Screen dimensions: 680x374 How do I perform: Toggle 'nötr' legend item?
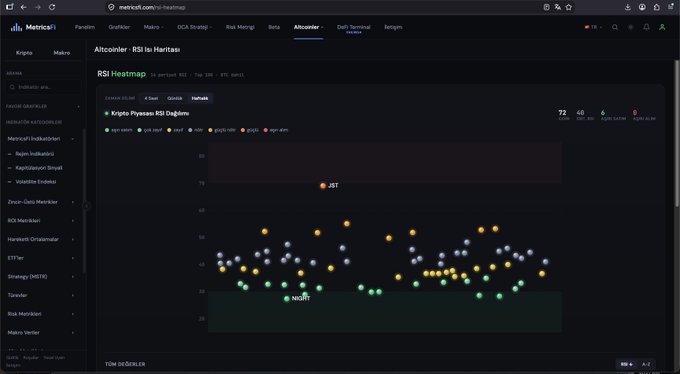(x=196, y=130)
